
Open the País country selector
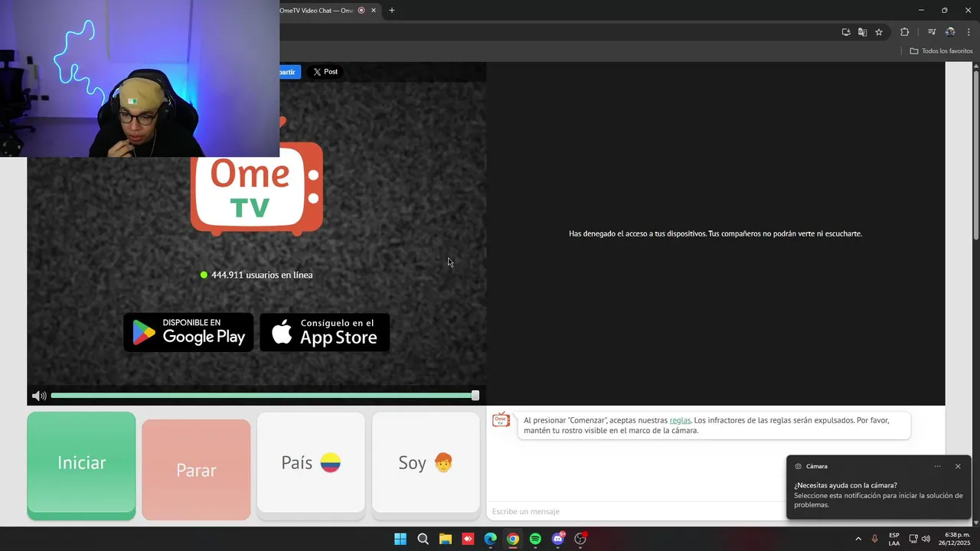click(311, 462)
